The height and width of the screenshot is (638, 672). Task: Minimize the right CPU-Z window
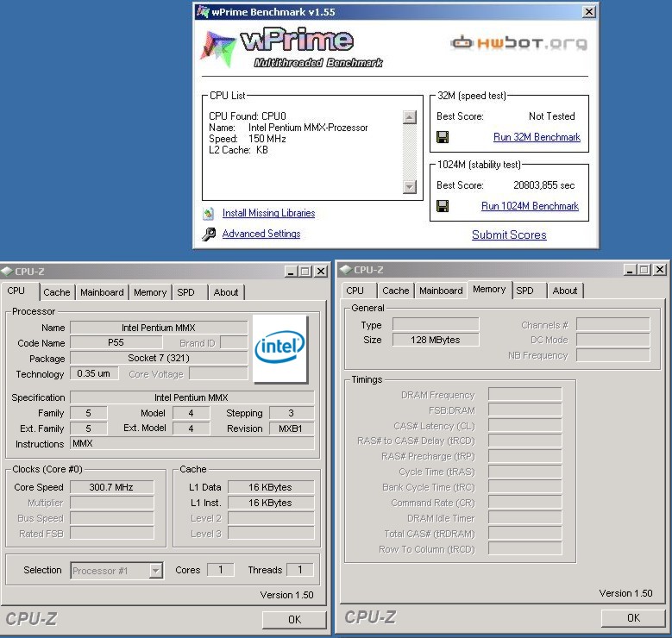coord(630,270)
